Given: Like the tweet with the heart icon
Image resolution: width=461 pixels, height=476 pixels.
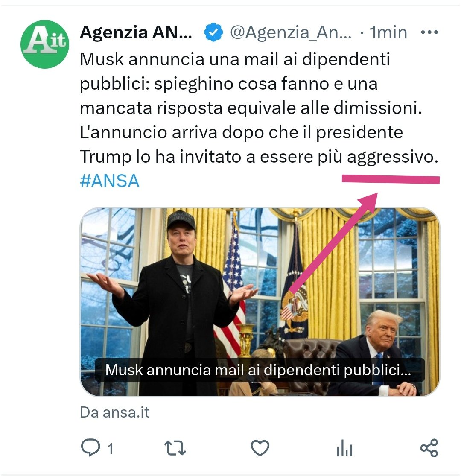Looking at the screenshot, I should tap(260, 448).
